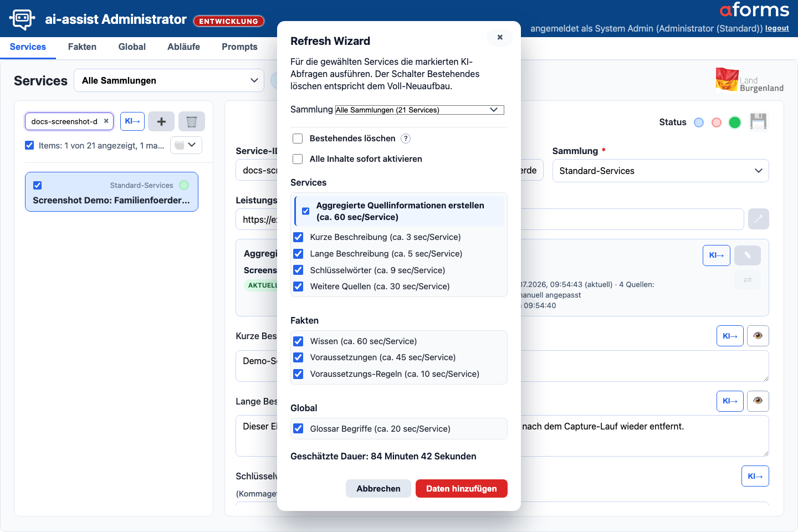
Task: Uncheck Aggregierte Quellinformationen erstellen
Action: pyautogui.click(x=306, y=211)
